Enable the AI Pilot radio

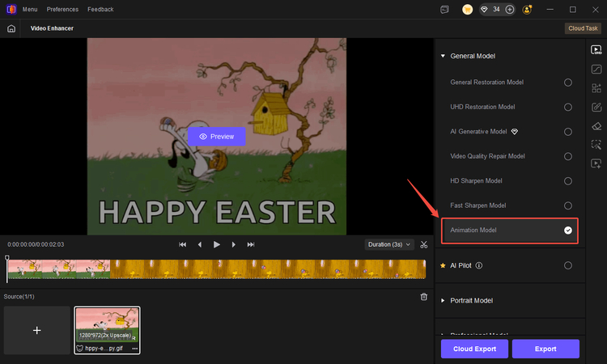568,265
